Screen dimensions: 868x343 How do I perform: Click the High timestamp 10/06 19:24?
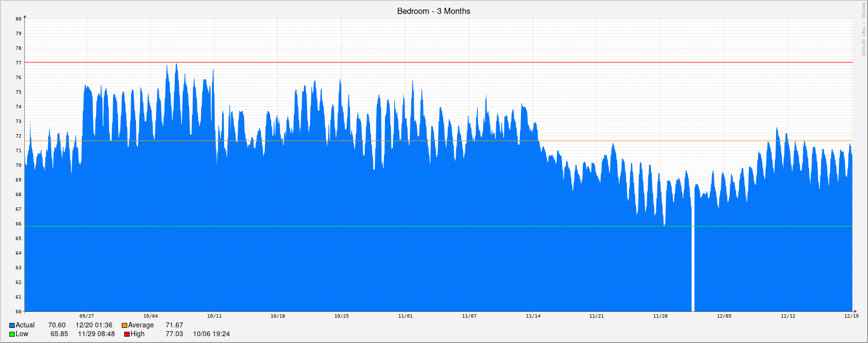211,334
